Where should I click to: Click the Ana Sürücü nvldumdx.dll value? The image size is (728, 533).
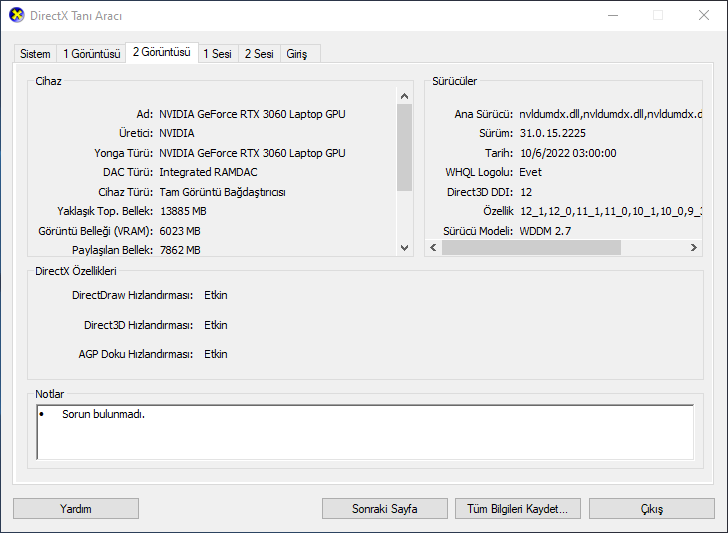(x=610, y=114)
